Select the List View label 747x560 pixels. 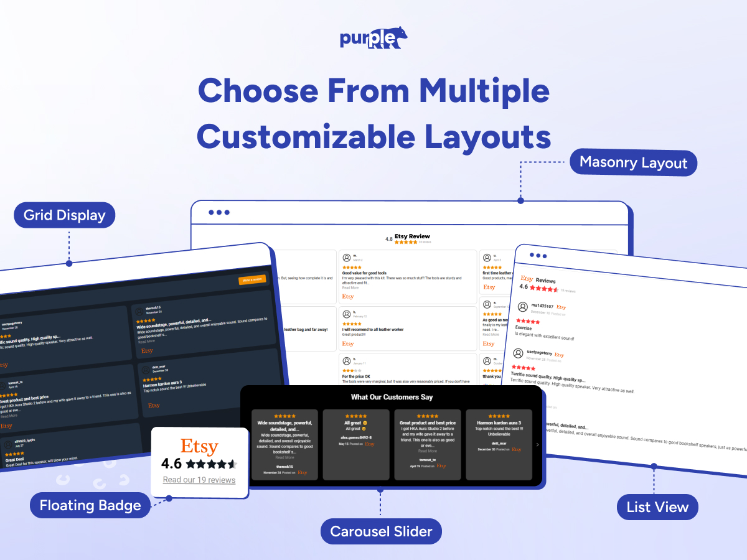(x=657, y=507)
